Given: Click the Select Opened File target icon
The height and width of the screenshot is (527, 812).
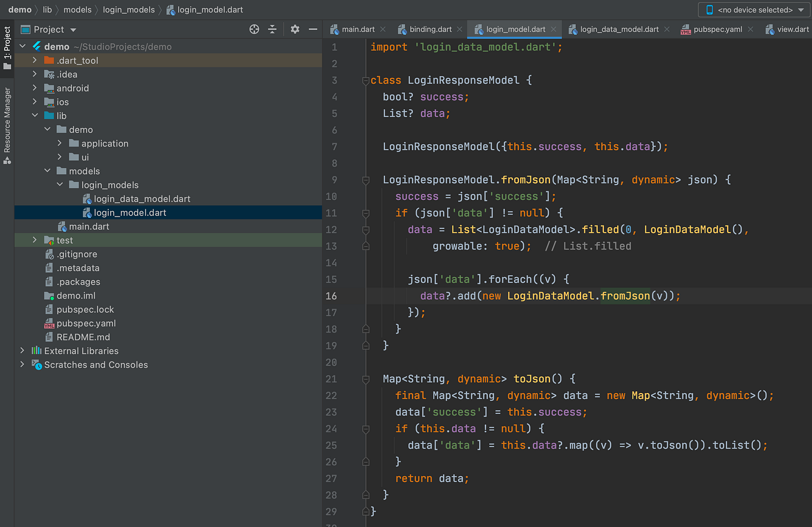Looking at the screenshot, I should tap(254, 29).
